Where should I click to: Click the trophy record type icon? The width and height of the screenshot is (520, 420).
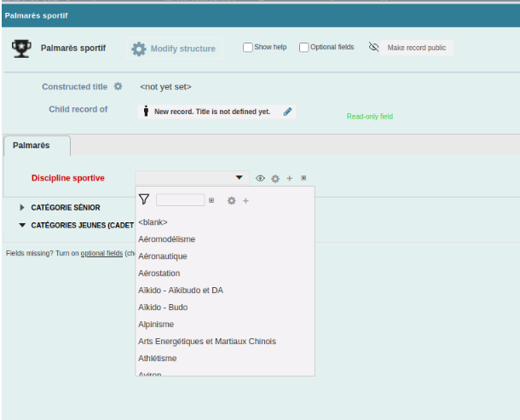coord(21,49)
